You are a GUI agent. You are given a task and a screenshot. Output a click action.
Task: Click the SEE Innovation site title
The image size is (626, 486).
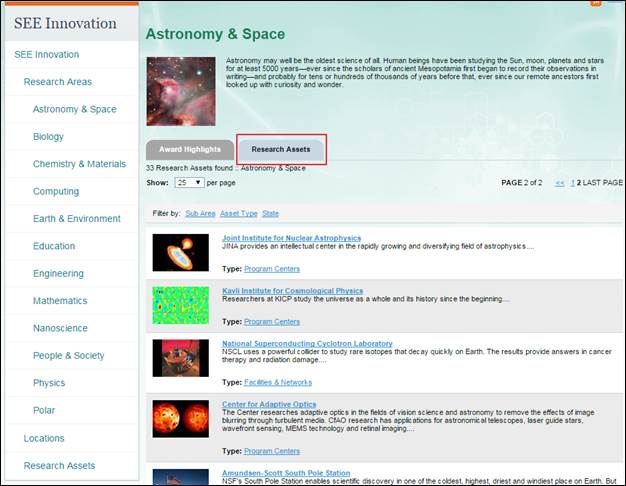(65, 23)
